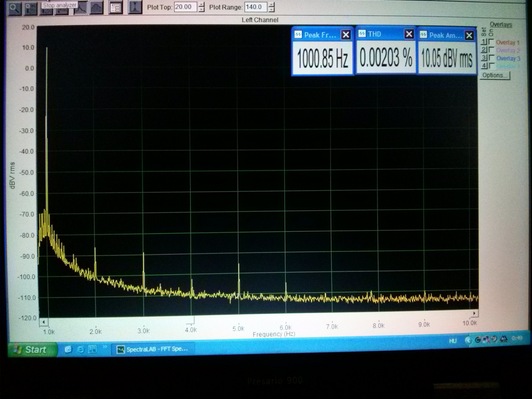This screenshot has height=399, width=532.
Task: Click the second zoom magnifier toolbar icon
Action: pos(30,9)
